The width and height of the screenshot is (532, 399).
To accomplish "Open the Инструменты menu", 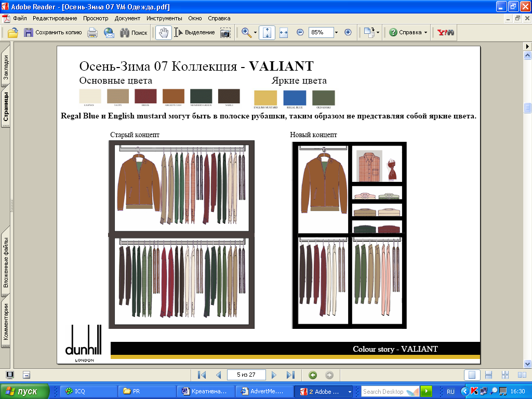I will click(x=164, y=18).
